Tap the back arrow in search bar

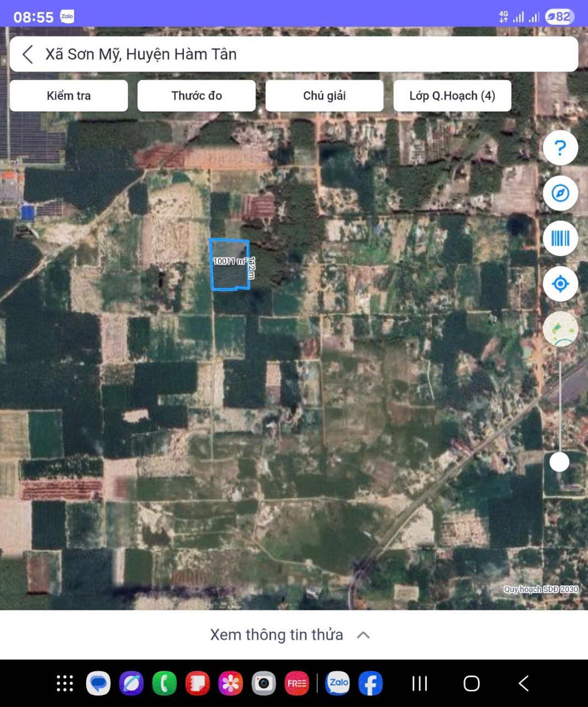click(28, 54)
